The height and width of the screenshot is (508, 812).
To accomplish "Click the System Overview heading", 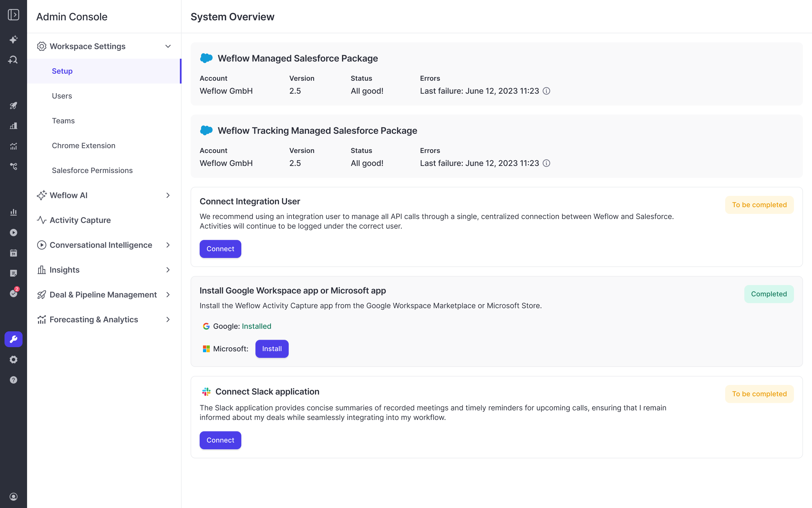I will (233, 16).
